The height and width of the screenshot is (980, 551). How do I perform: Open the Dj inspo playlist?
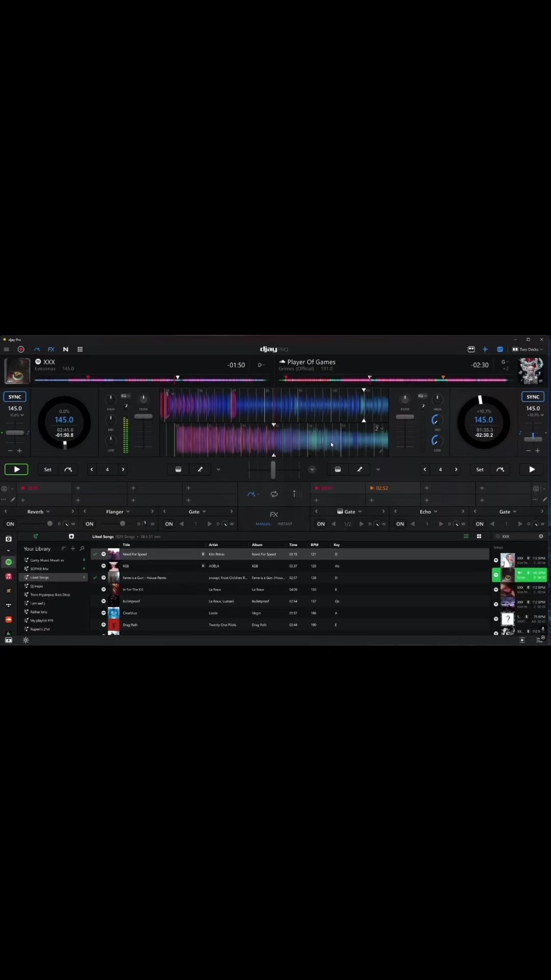coord(54,586)
